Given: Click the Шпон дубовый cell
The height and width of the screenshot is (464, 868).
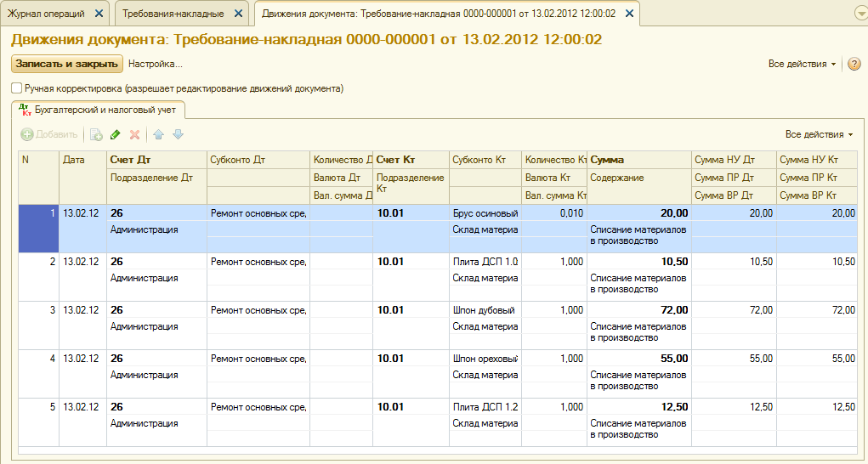Looking at the screenshot, I should [485, 310].
